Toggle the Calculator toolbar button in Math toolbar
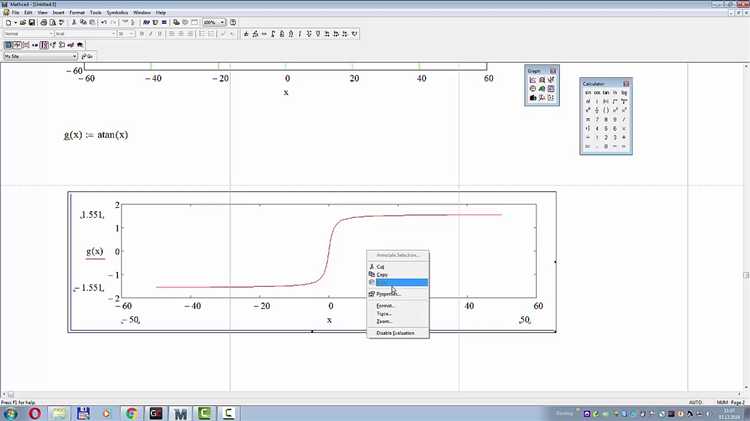The height and width of the screenshot is (421, 750). tap(8, 45)
